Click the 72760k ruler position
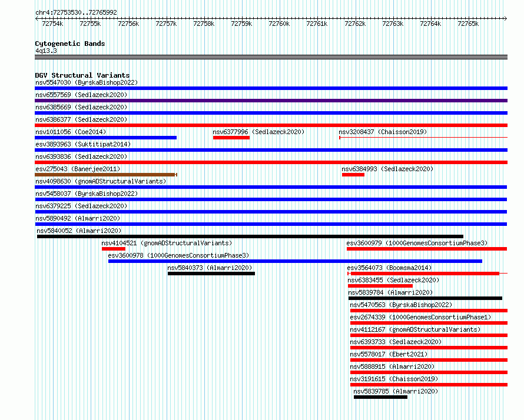 pos(279,24)
